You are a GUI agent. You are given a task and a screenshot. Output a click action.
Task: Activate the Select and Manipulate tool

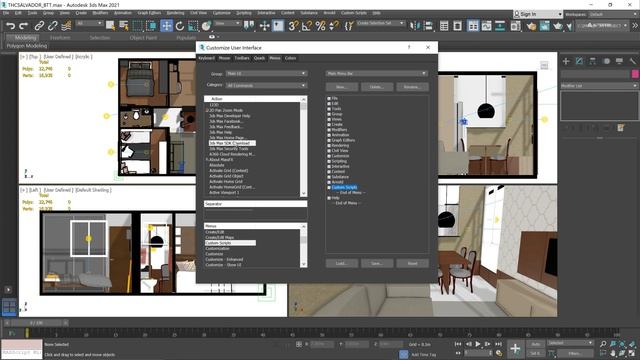tap(264, 26)
